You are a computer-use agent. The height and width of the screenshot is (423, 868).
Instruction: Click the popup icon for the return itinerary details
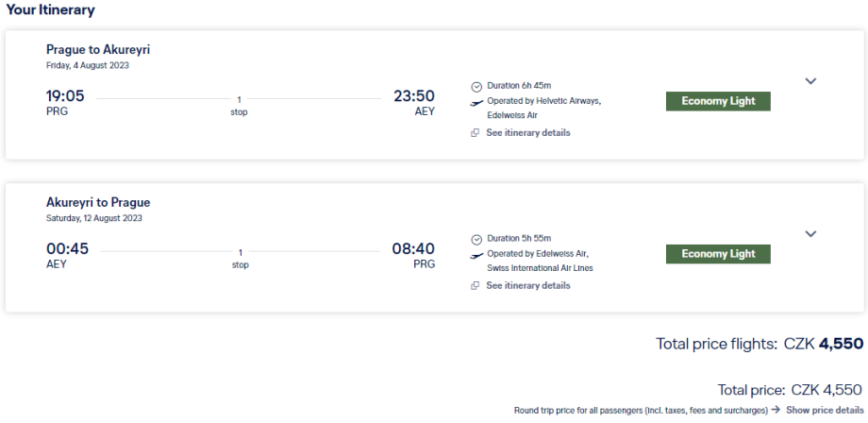[x=476, y=286]
